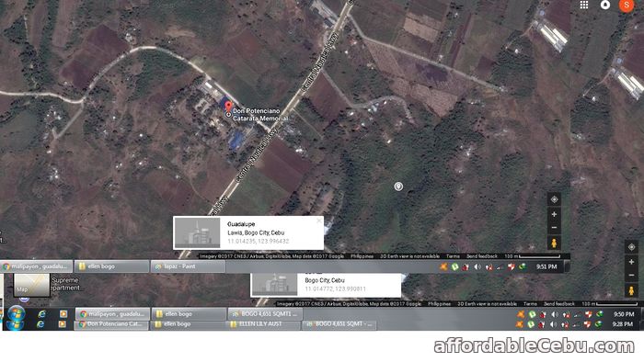The image size is (644, 362).
Task: Open Terms link above 9:51 PM taskbar
Action: 453,256
